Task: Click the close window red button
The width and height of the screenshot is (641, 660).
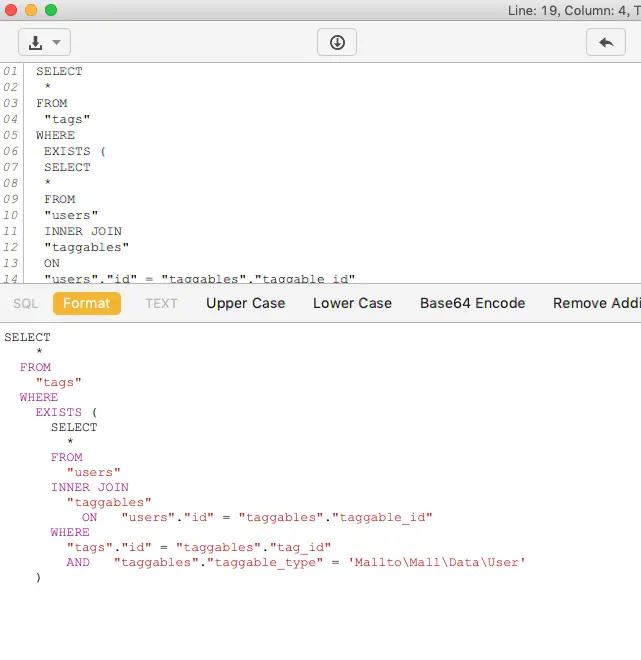Action: [x=11, y=10]
